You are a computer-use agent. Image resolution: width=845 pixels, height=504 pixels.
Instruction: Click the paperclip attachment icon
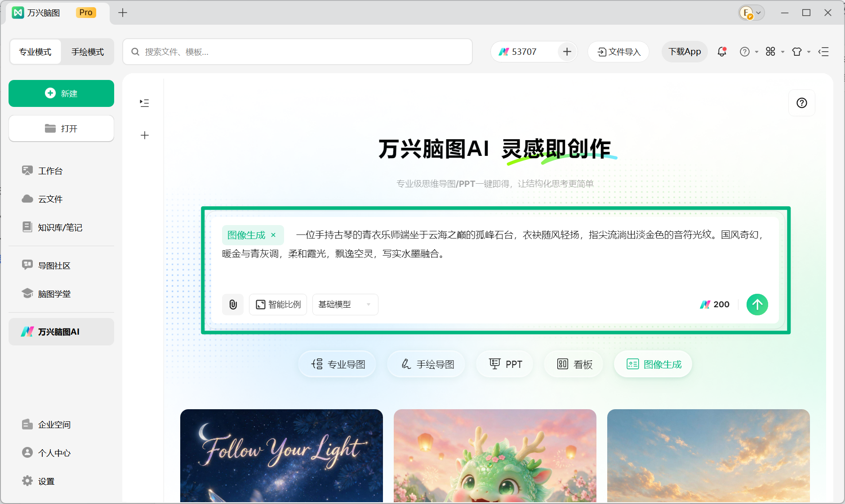233,305
